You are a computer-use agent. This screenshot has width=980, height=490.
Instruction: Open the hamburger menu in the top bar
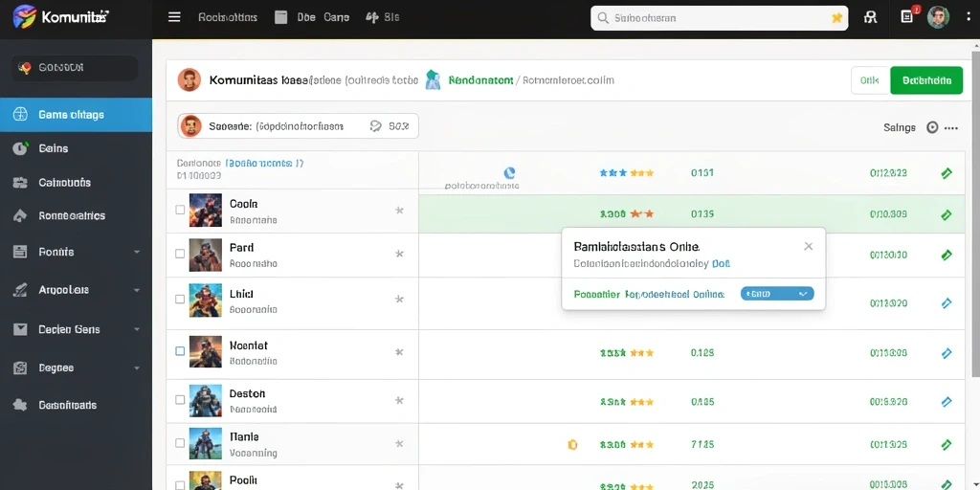tap(174, 17)
